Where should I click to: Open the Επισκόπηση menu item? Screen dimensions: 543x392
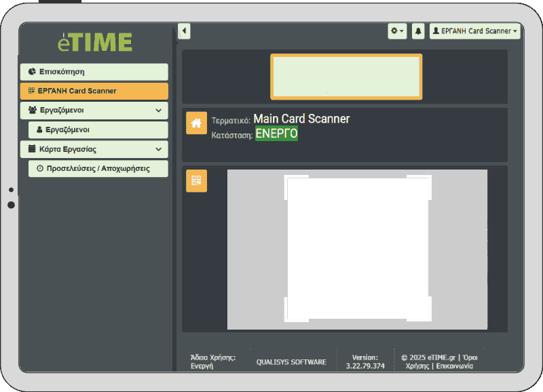(94, 72)
